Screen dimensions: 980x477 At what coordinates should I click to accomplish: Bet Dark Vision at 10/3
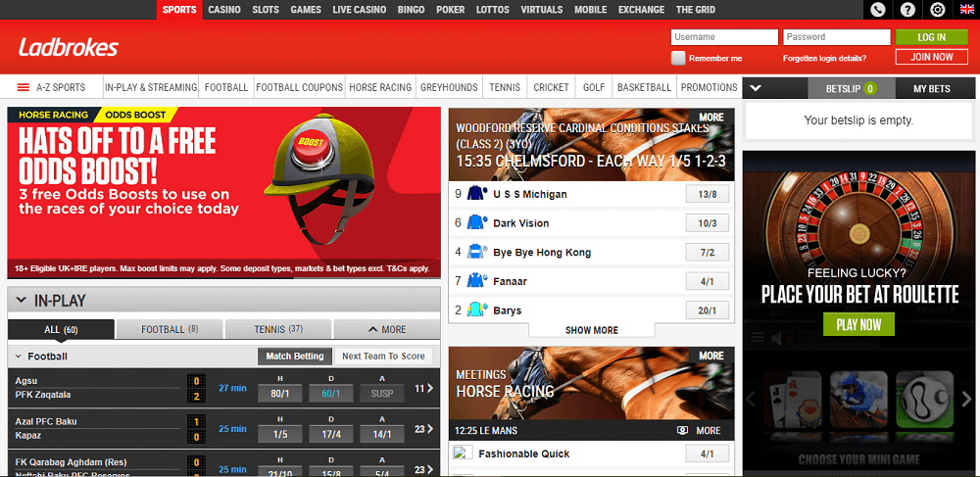point(707,223)
